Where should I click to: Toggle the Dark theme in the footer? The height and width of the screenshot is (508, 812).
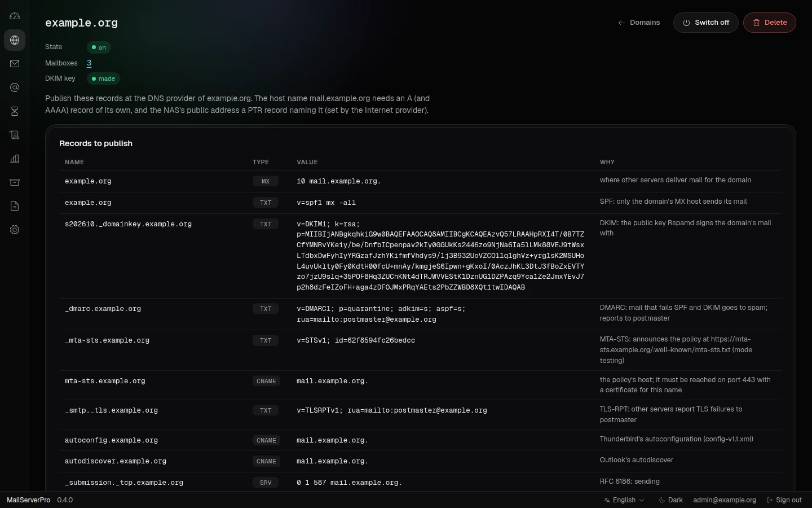tap(670, 500)
